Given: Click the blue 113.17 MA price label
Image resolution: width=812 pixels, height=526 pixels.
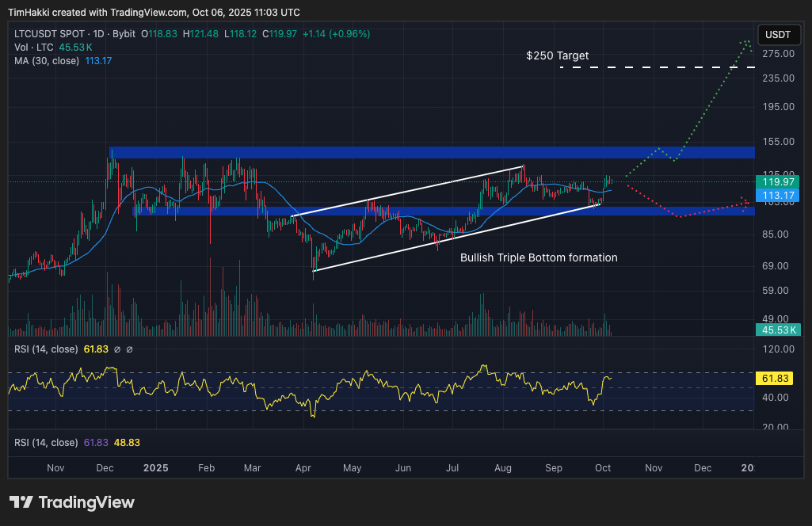Looking at the screenshot, I should point(778,195).
